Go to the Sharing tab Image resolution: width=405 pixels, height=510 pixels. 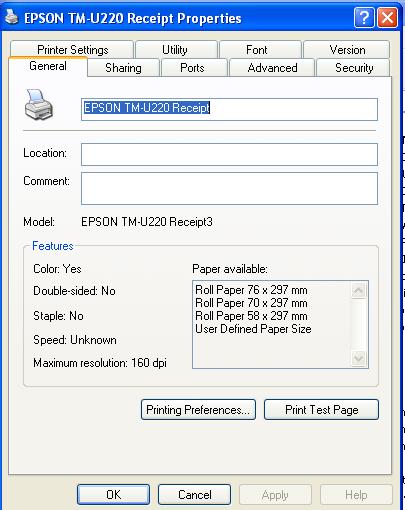tap(123, 68)
